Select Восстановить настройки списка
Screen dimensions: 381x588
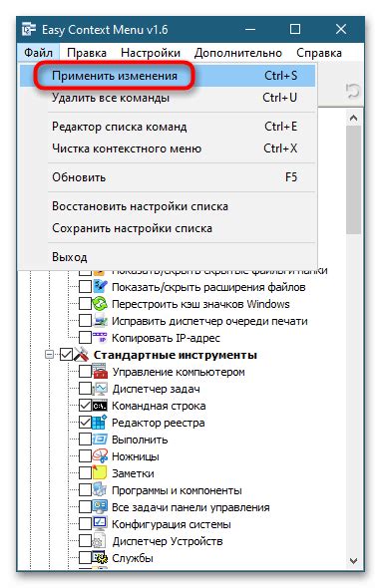[168, 206]
